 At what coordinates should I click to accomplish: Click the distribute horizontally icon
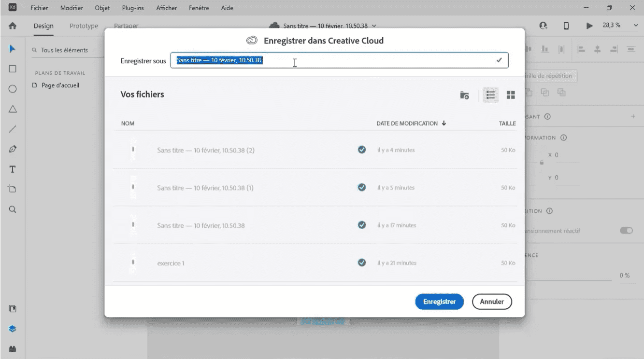tap(561, 49)
